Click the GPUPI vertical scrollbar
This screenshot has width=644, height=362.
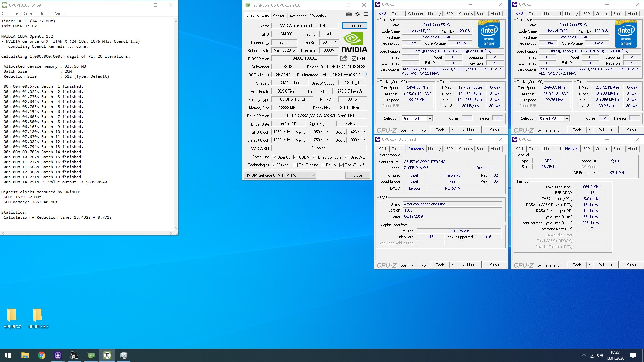point(176,124)
